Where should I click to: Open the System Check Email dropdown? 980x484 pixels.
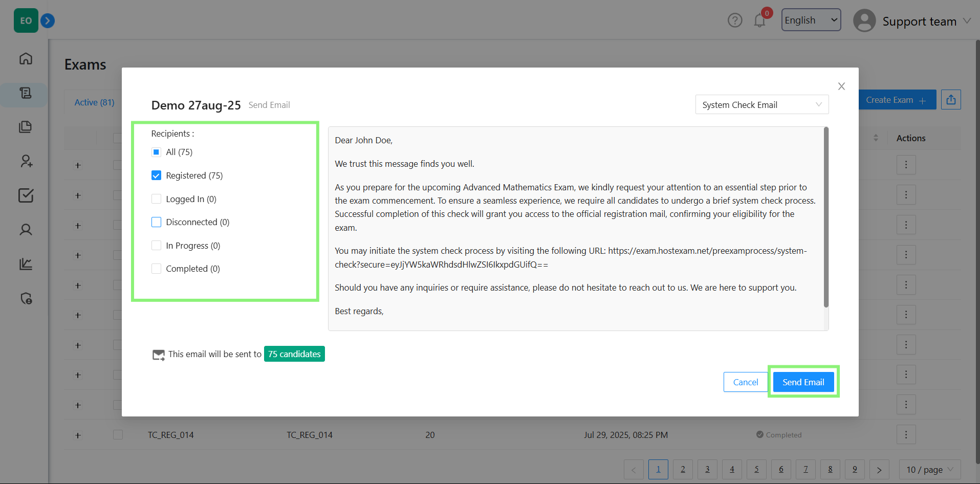tap(761, 105)
